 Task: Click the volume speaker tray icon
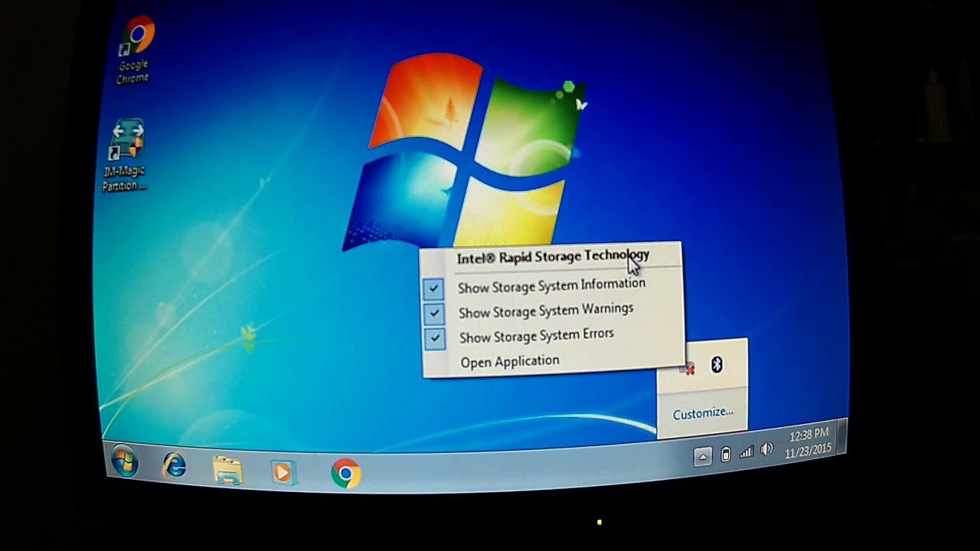coord(767,450)
